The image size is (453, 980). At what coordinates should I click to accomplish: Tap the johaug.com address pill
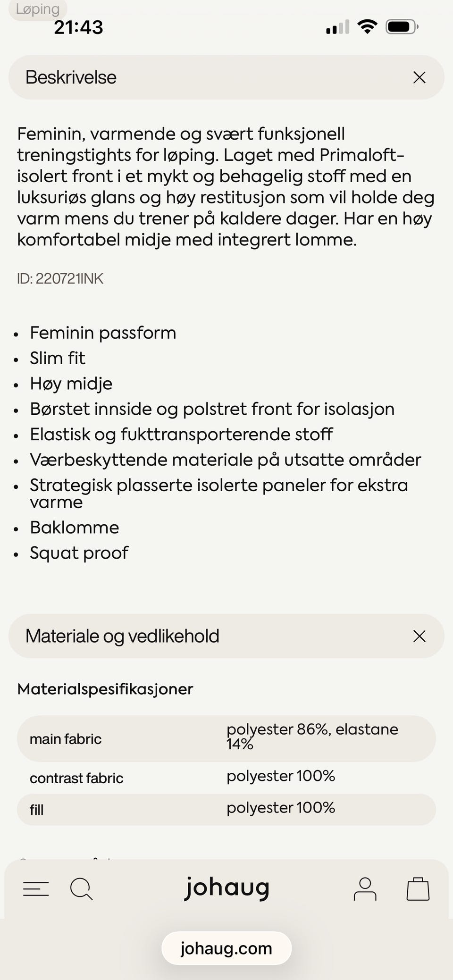point(226,948)
